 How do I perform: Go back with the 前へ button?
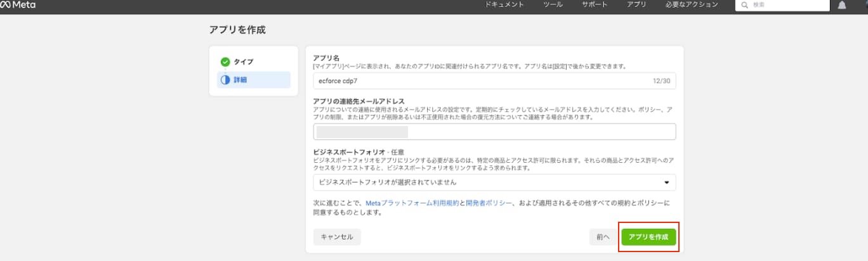(x=603, y=237)
